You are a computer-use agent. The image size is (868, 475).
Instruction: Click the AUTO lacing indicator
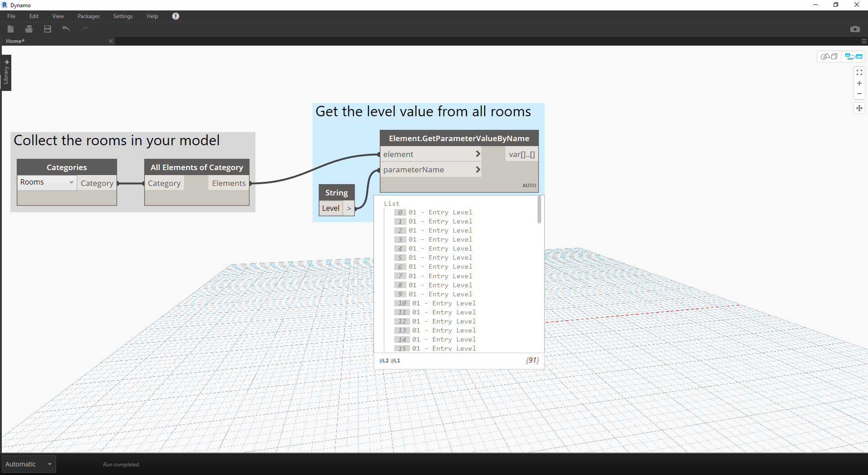[529, 185]
